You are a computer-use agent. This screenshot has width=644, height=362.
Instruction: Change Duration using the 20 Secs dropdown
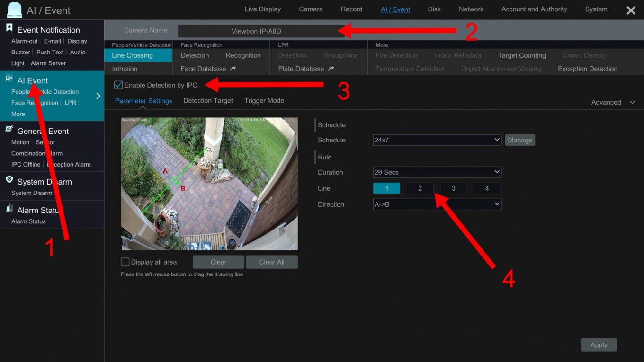point(437,172)
